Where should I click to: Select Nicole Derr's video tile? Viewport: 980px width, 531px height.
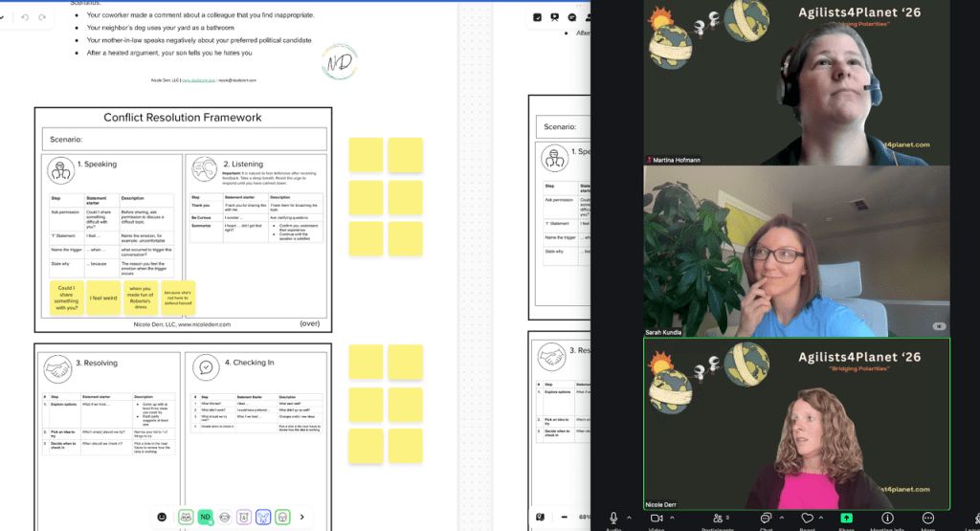[x=797, y=424]
